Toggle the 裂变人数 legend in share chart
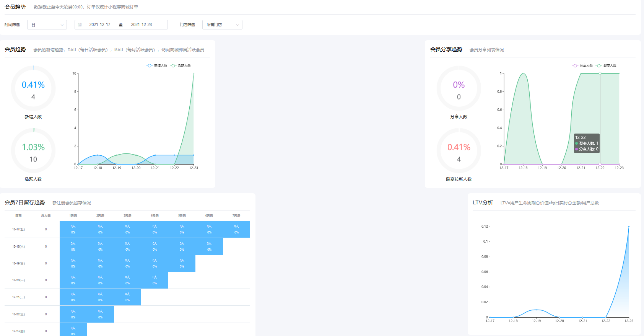 [x=607, y=66]
